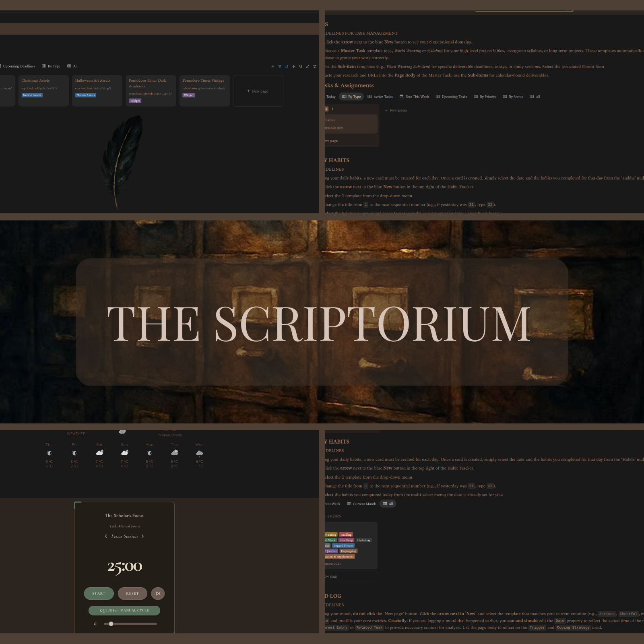Click the expand full-page arrows icon

point(308,66)
